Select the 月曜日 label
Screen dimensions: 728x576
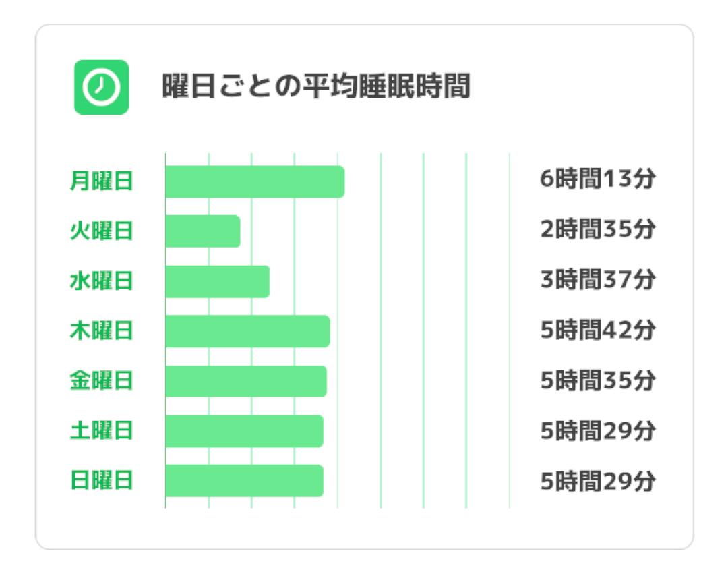[x=102, y=181]
